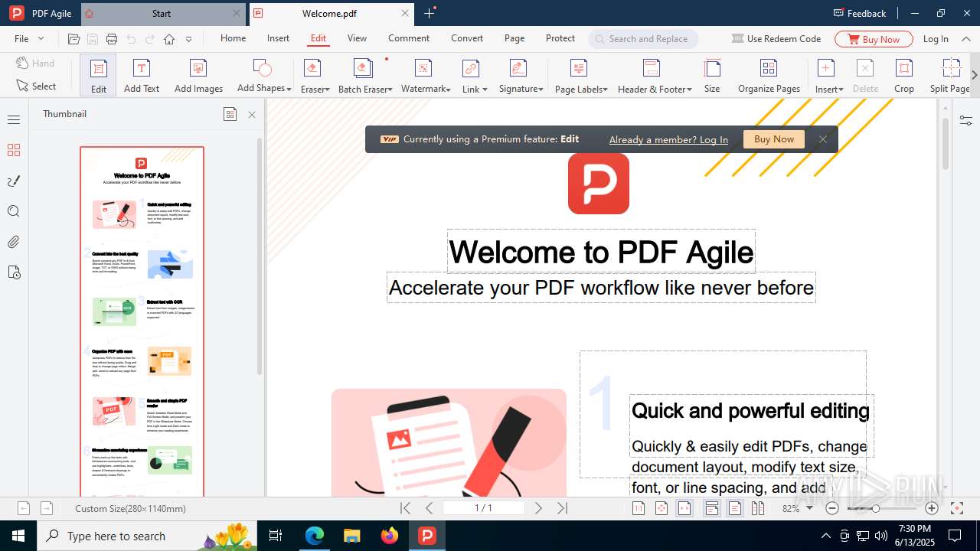The image size is (980, 551).
Task: Show more ribbon tools with right arrow
Action: pyautogui.click(x=974, y=75)
